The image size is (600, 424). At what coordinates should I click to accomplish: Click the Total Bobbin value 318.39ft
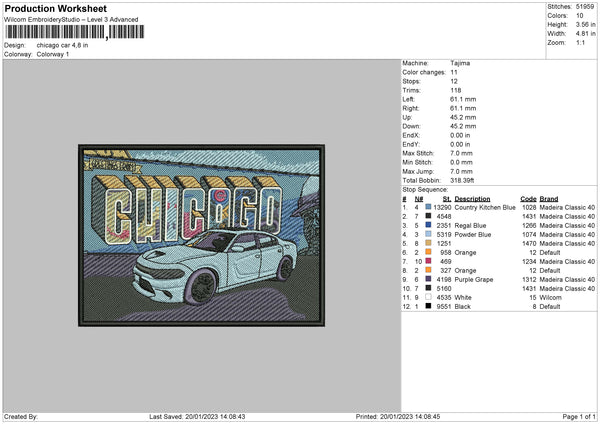tap(462, 180)
